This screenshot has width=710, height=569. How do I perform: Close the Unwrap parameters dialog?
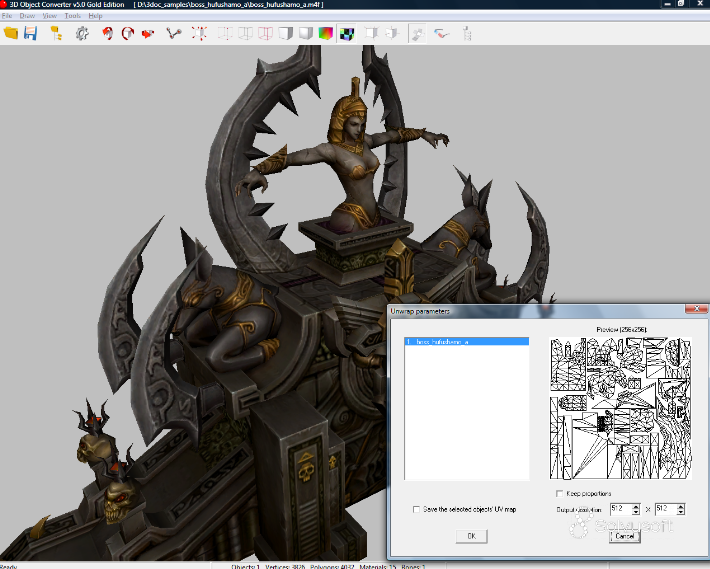(x=696, y=309)
